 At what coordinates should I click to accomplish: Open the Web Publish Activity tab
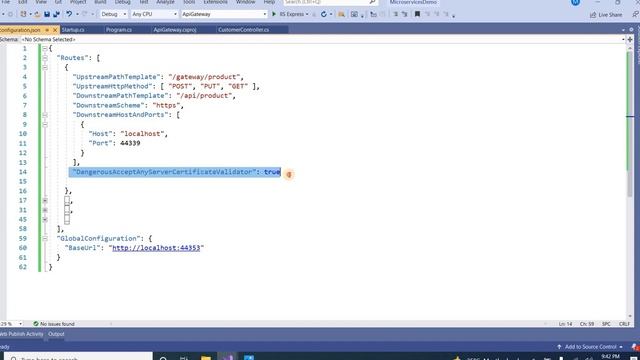[22, 334]
